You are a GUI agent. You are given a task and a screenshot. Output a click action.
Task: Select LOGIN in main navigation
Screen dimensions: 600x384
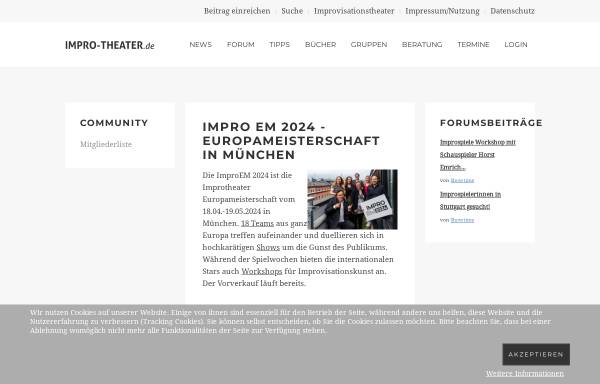click(x=516, y=44)
